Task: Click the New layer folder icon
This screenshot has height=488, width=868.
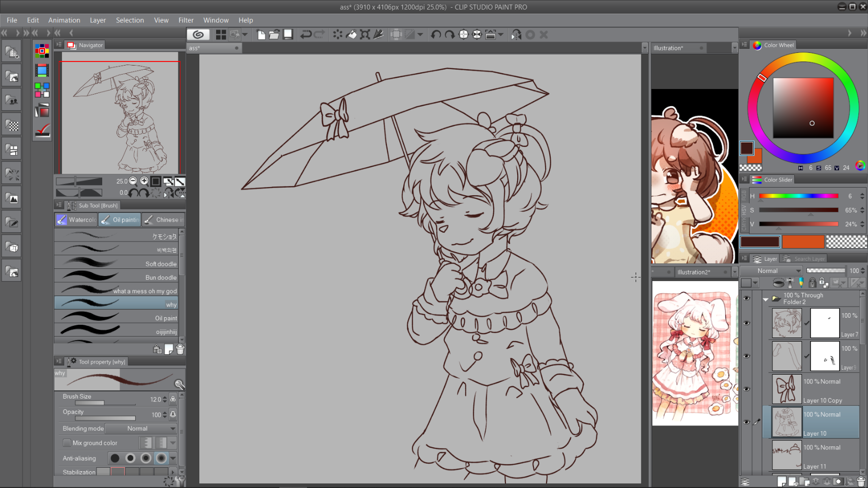Action: coord(804,481)
